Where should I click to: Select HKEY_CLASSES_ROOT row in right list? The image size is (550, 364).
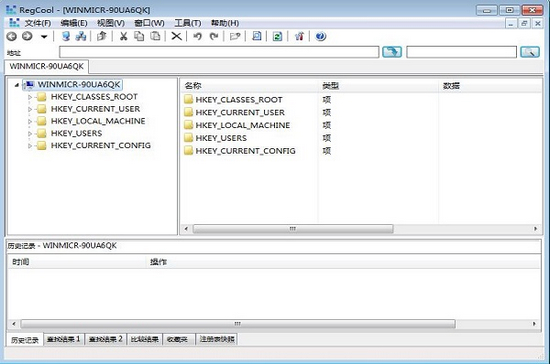pos(239,100)
